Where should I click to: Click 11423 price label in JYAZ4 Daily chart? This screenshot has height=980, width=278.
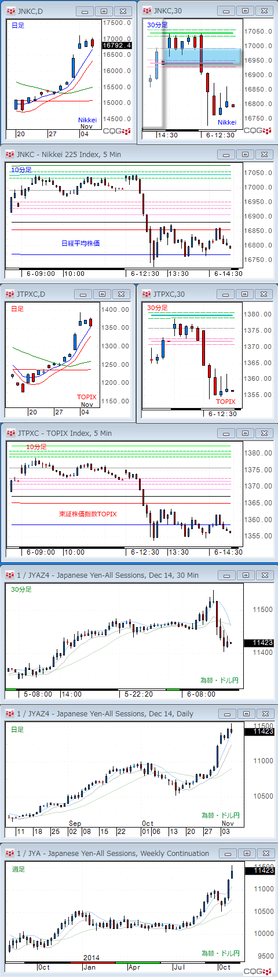[x=260, y=731]
